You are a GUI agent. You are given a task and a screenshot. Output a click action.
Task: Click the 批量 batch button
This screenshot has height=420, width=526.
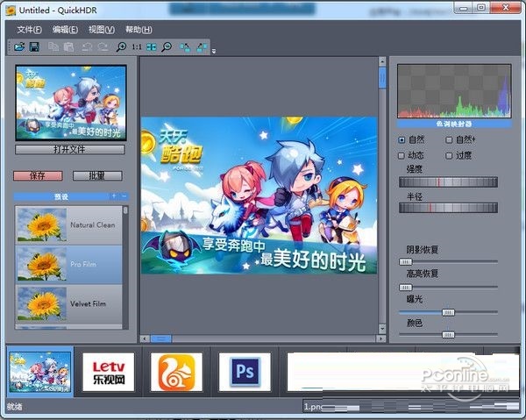point(97,175)
